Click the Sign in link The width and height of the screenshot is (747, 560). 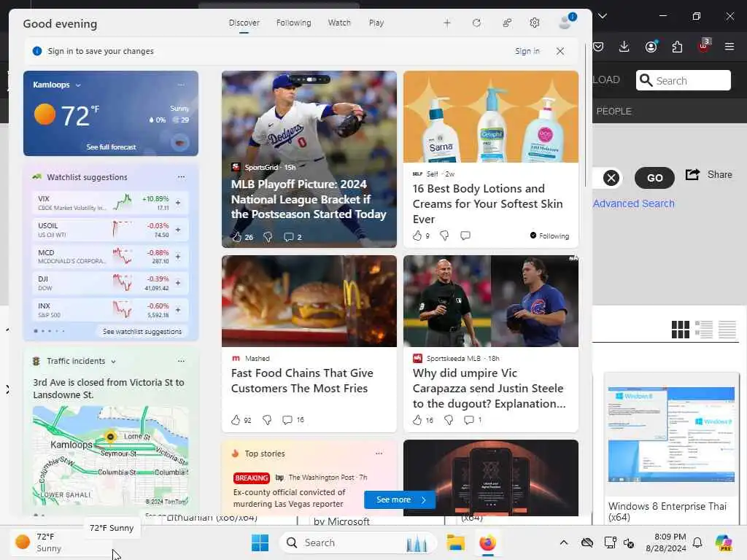[x=527, y=51]
